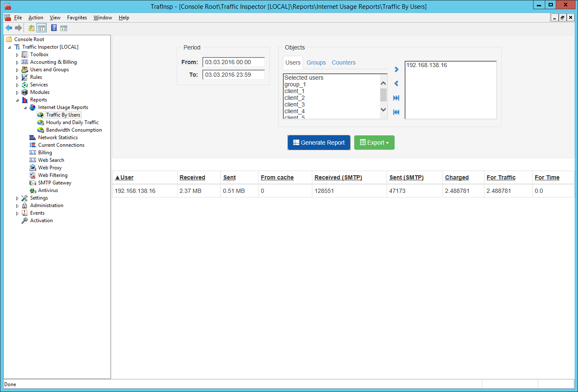Sort by the Charged column header
This screenshot has height=392, width=578.
[x=457, y=178]
